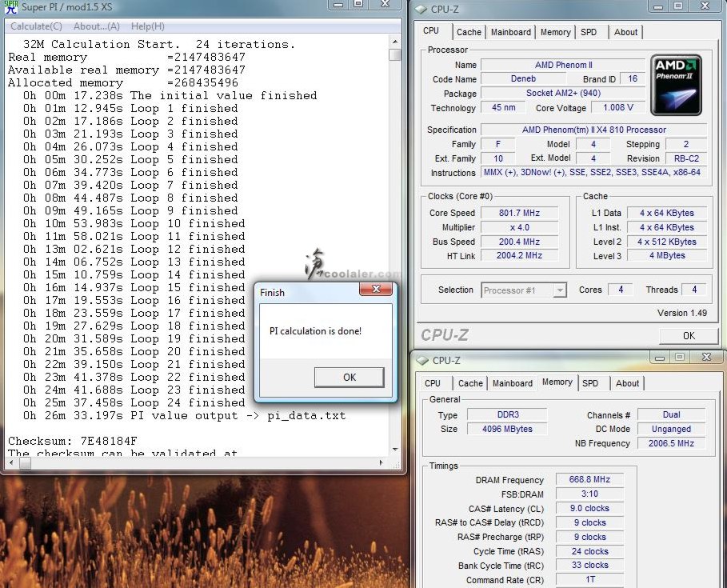
Task: Close the top CPU-Z window
Action: click(x=705, y=6)
